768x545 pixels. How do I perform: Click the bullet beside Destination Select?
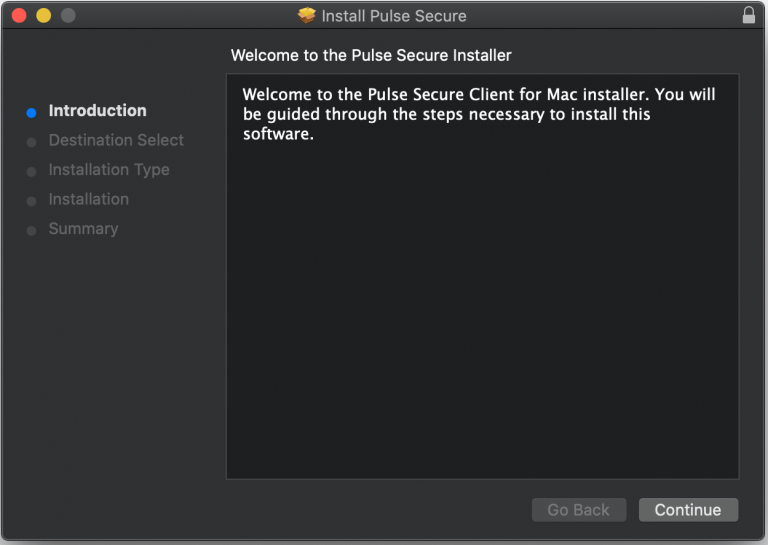pos(32,142)
